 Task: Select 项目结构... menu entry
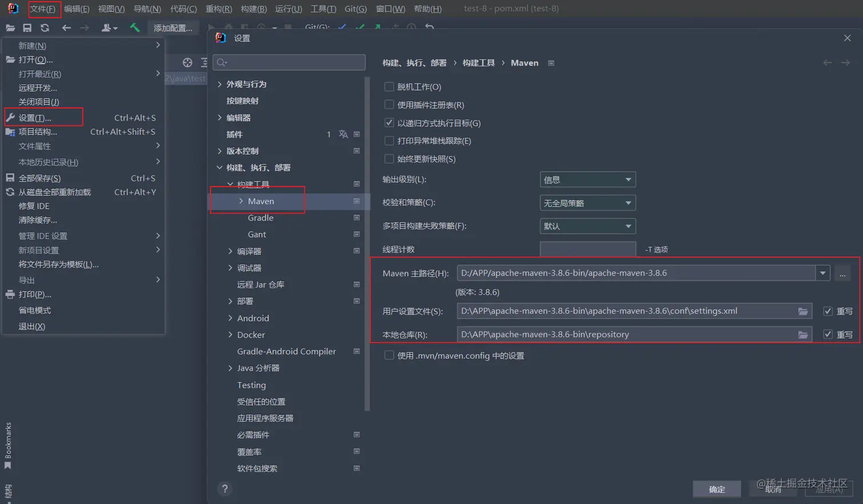coord(84,132)
